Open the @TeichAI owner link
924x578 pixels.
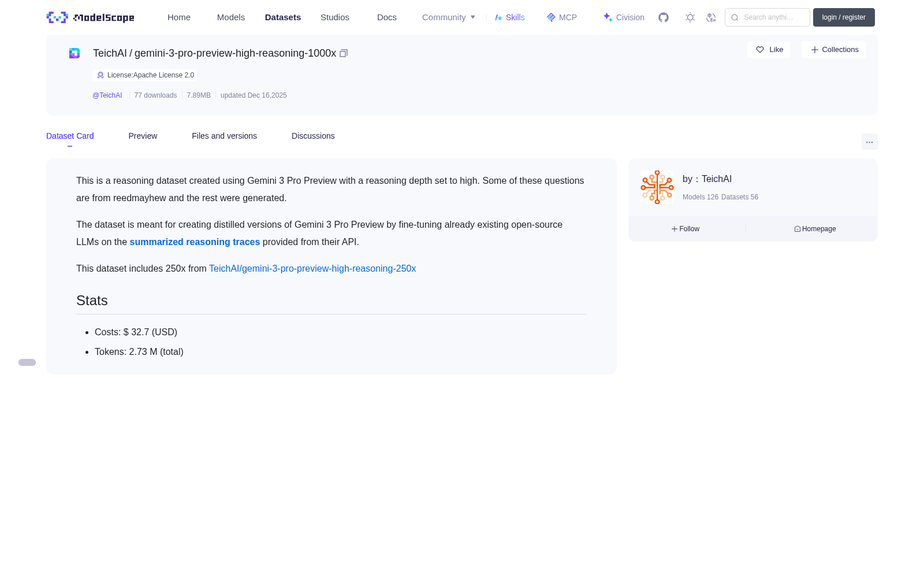[x=107, y=95]
